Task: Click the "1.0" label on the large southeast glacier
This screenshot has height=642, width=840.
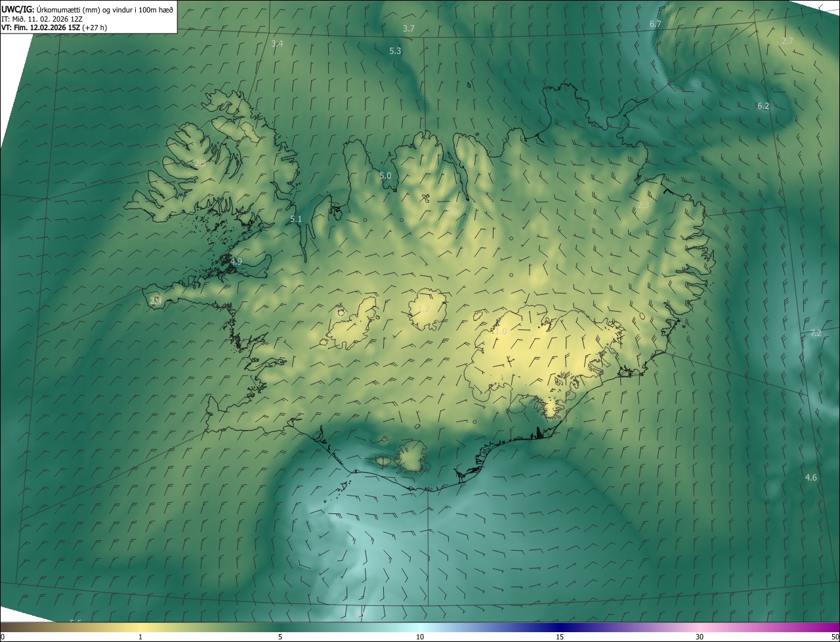Action: coord(501,332)
